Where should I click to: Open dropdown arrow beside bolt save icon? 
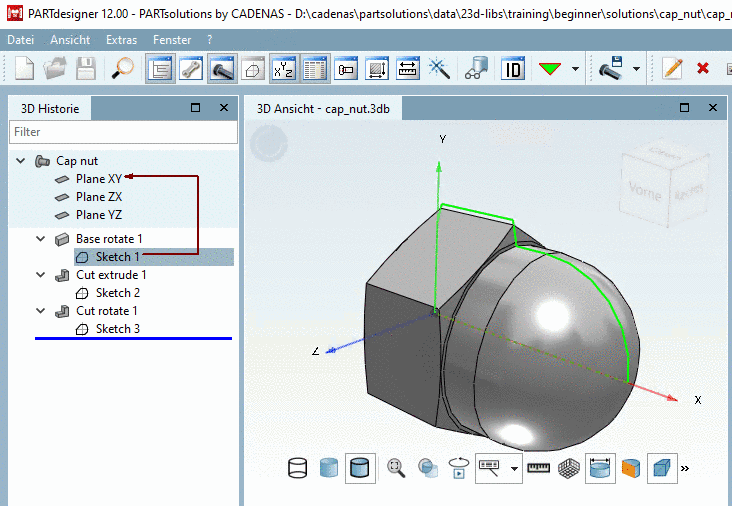click(636, 69)
